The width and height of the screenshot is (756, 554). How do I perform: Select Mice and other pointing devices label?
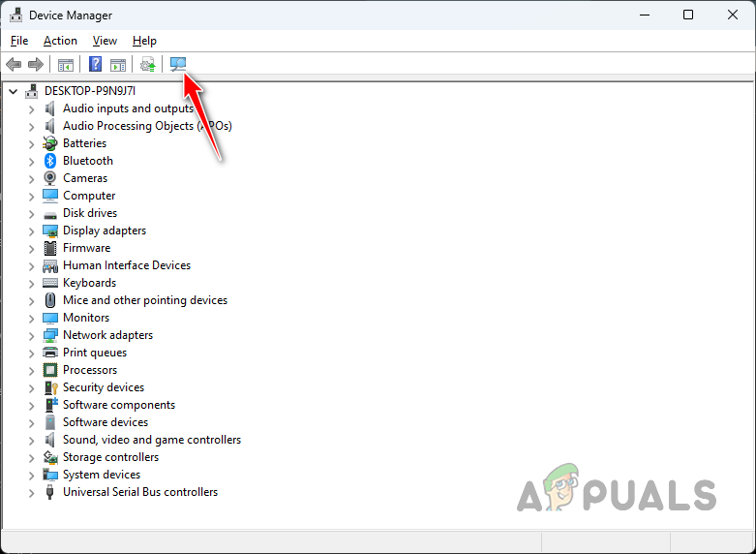pyautogui.click(x=145, y=300)
